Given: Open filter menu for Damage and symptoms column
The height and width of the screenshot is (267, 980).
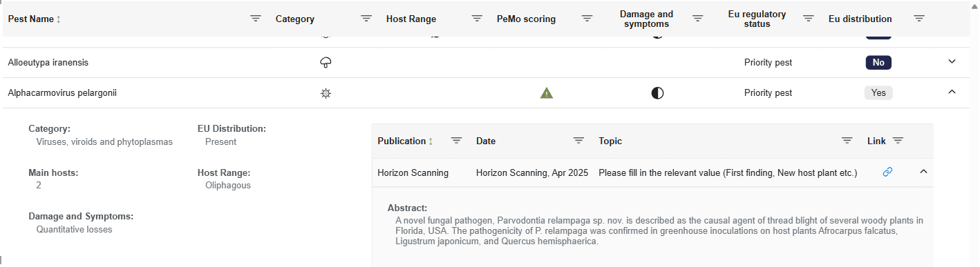Looking at the screenshot, I should click(698, 19).
